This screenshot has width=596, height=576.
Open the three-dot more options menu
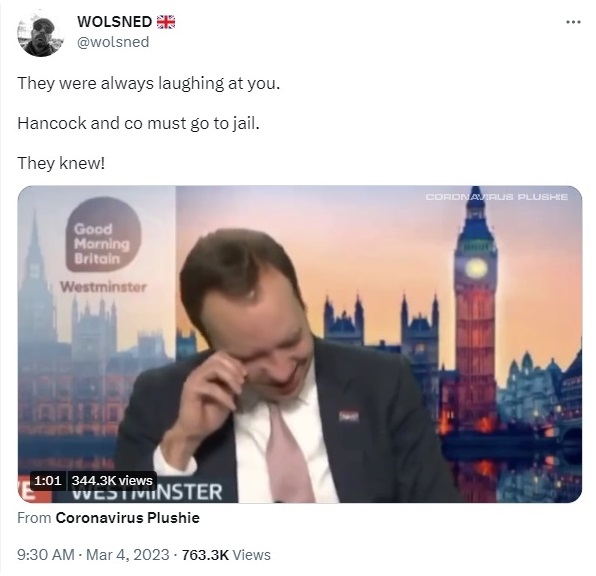573,22
